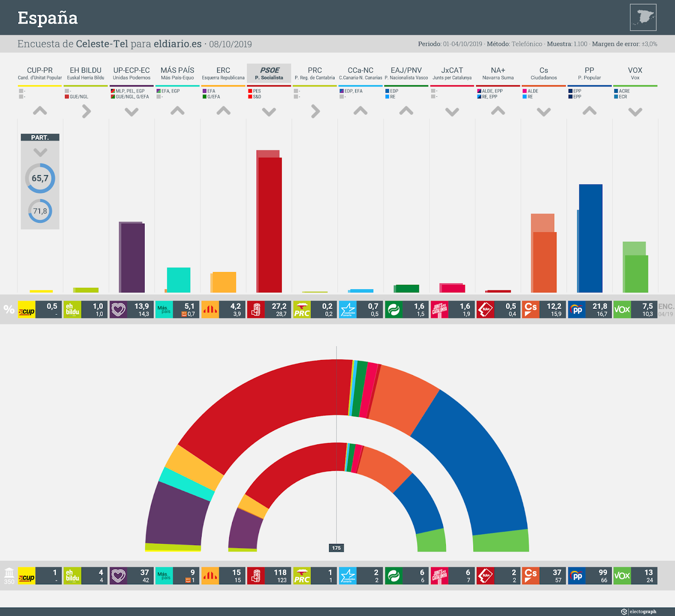Click the Margen de error ±3,0% text
This screenshot has width=675, height=616.
coord(624,44)
